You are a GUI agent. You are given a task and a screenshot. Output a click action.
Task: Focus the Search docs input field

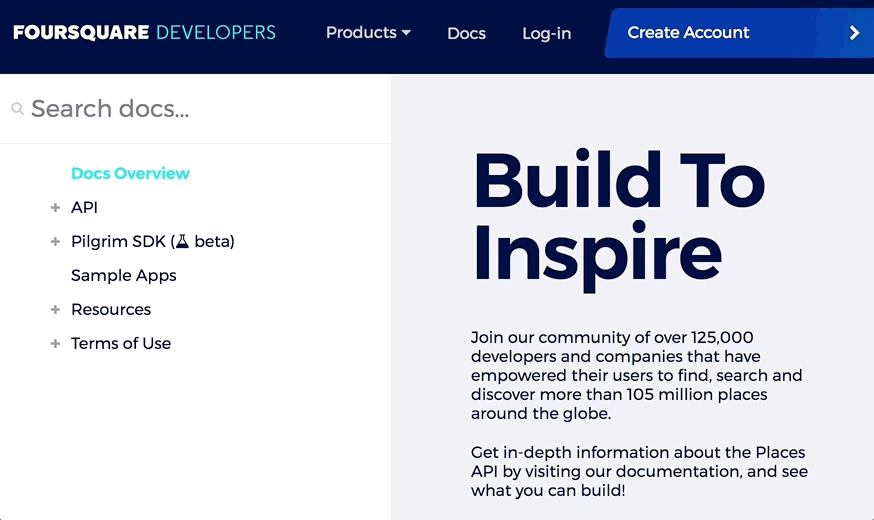(195, 109)
